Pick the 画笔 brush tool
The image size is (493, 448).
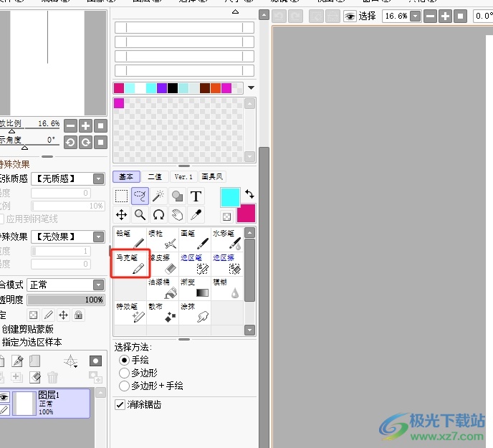coord(195,239)
